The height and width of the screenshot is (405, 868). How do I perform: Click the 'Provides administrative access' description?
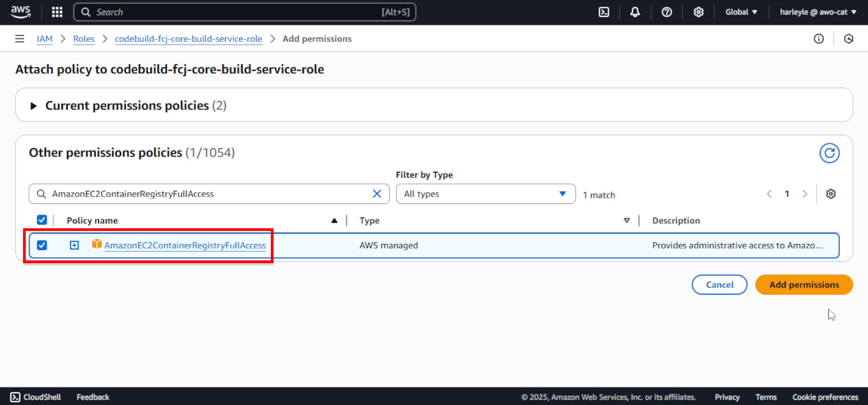click(738, 245)
